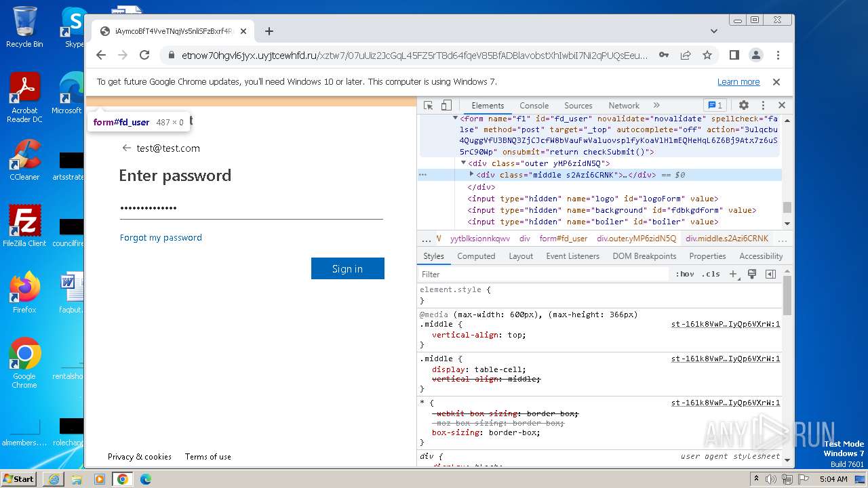Close the current browser tab
Image resolution: width=868 pixels, height=488 pixels.
tap(243, 31)
